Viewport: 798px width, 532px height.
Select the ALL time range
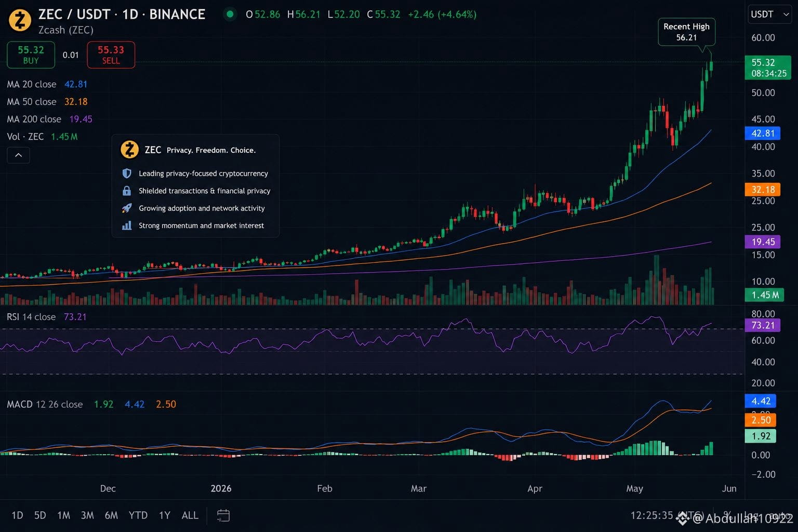190,515
